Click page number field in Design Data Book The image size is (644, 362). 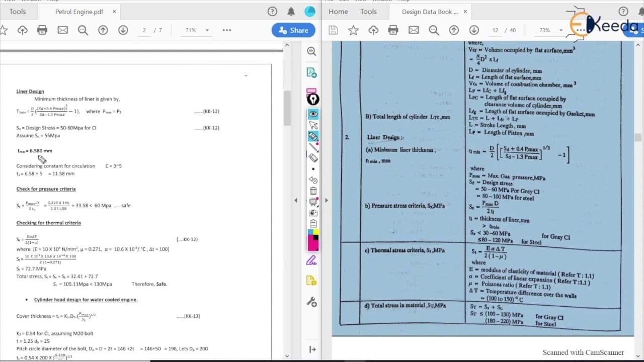click(x=496, y=30)
